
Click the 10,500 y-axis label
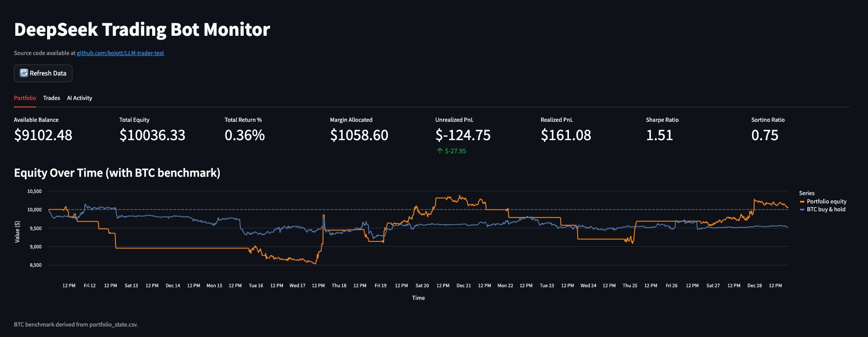34,191
